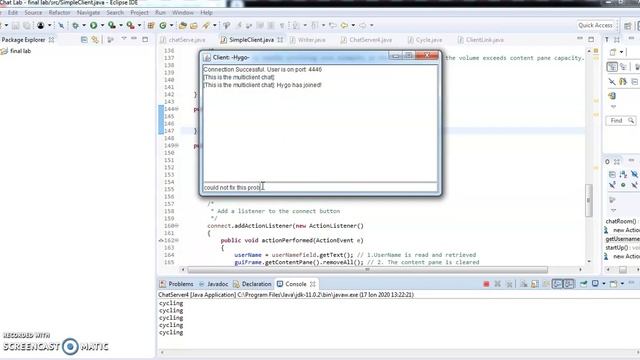Open the Open Console dropdown arrow

click(x=622, y=284)
